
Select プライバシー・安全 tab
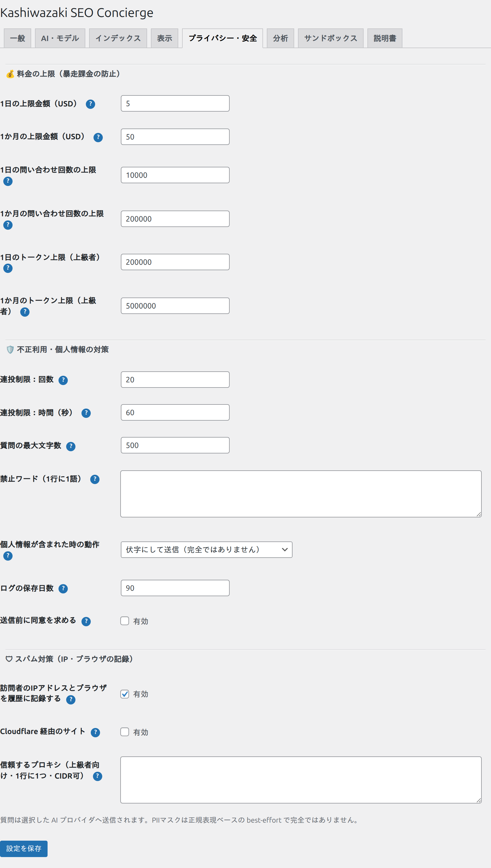(x=223, y=38)
